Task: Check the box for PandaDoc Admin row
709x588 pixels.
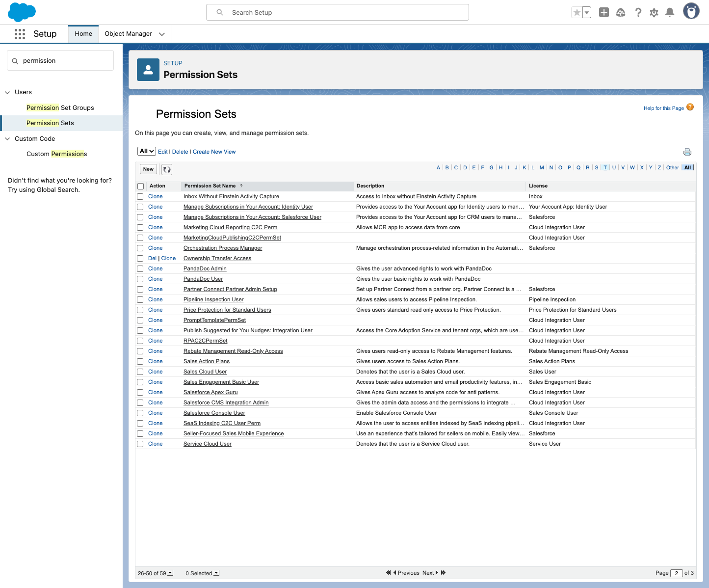Action: click(x=140, y=269)
